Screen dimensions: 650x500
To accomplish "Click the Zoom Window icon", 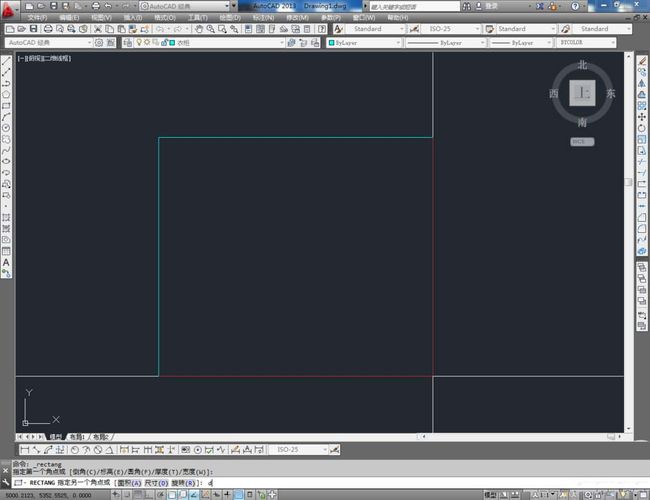I will click(x=222, y=29).
